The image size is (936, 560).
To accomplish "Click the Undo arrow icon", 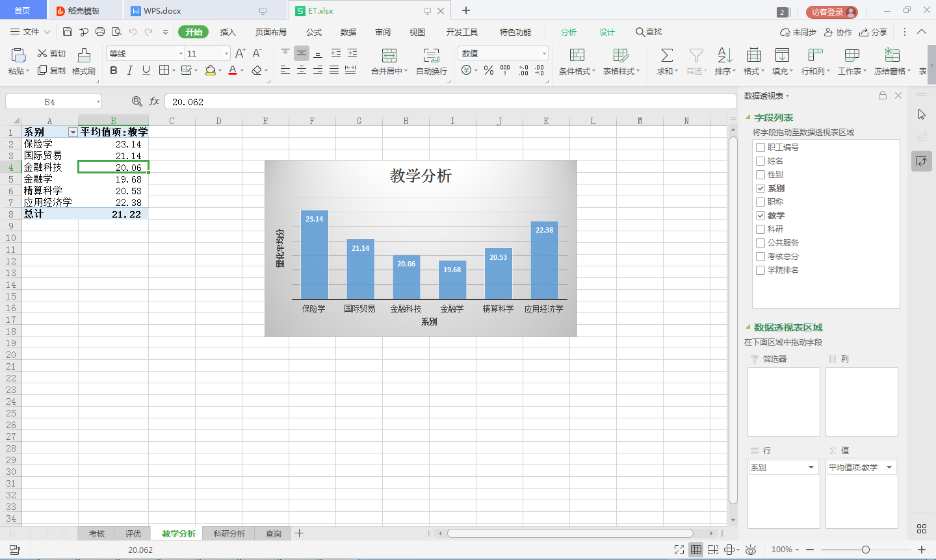I will 133,32.
